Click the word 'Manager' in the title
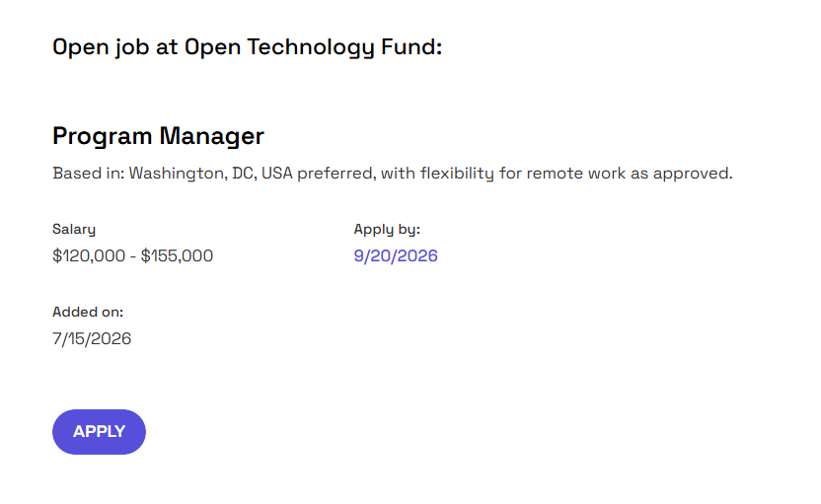Viewport: 821px width, 504px height. pos(211,136)
